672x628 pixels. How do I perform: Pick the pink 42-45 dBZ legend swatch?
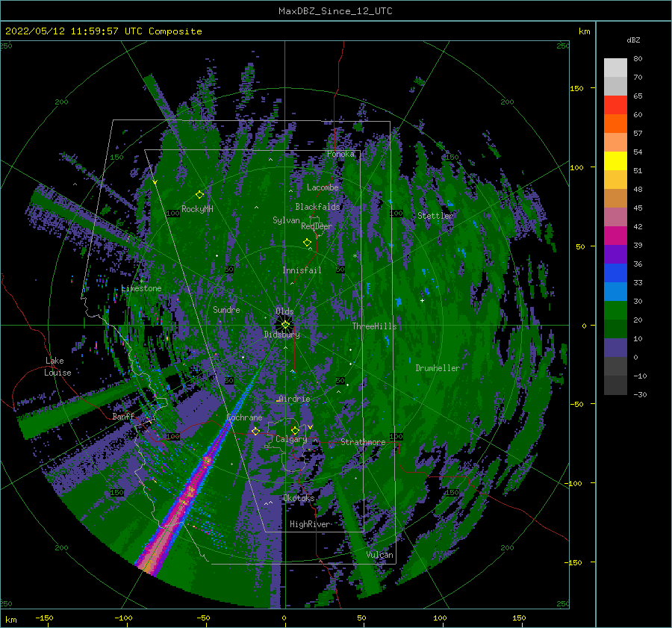pyautogui.click(x=615, y=217)
